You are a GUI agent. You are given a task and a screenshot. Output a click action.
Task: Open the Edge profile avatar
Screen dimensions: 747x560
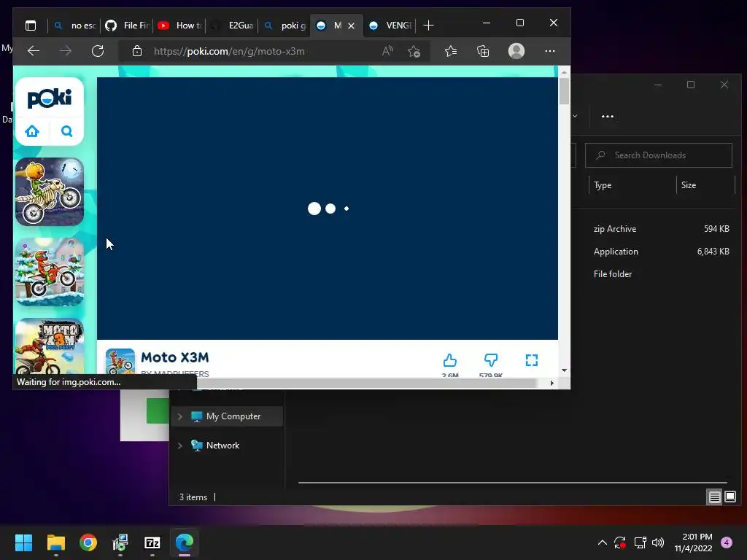tap(516, 51)
